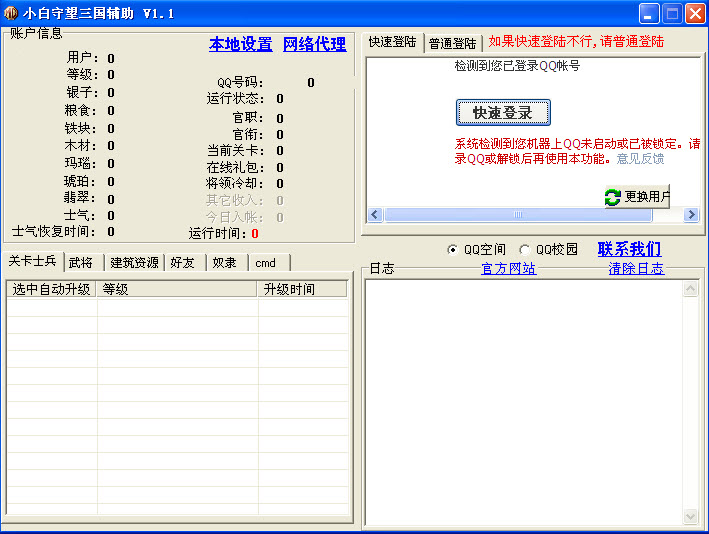Screen dimensions: 709x534
Task: Click the 意见反馈 link
Action: point(640,159)
